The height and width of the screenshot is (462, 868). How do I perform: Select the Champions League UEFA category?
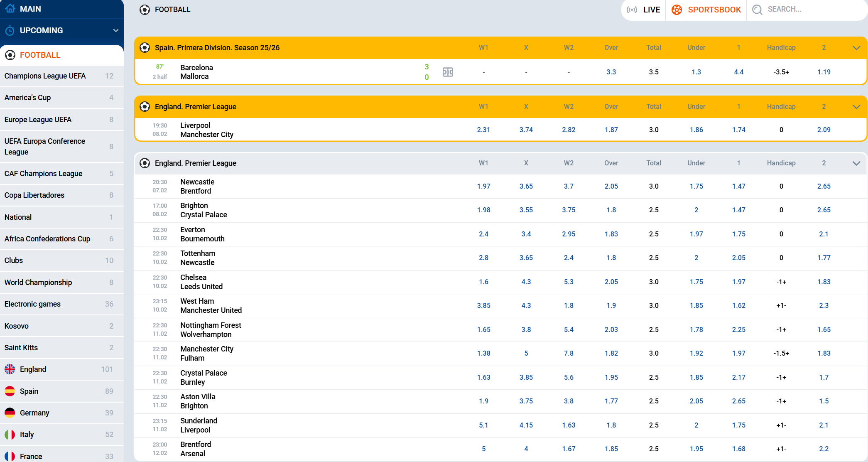point(45,76)
